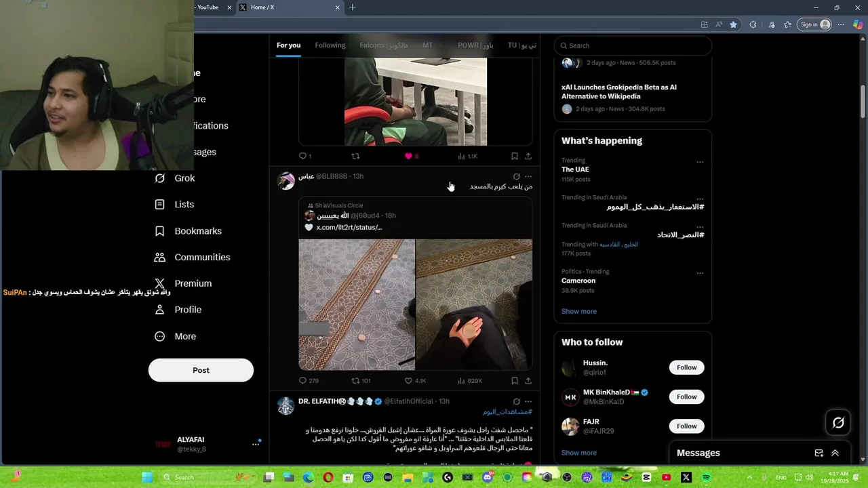The height and width of the screenshot is (488, 868).
Task: Click the browser Sign in button
Action: 814,24
